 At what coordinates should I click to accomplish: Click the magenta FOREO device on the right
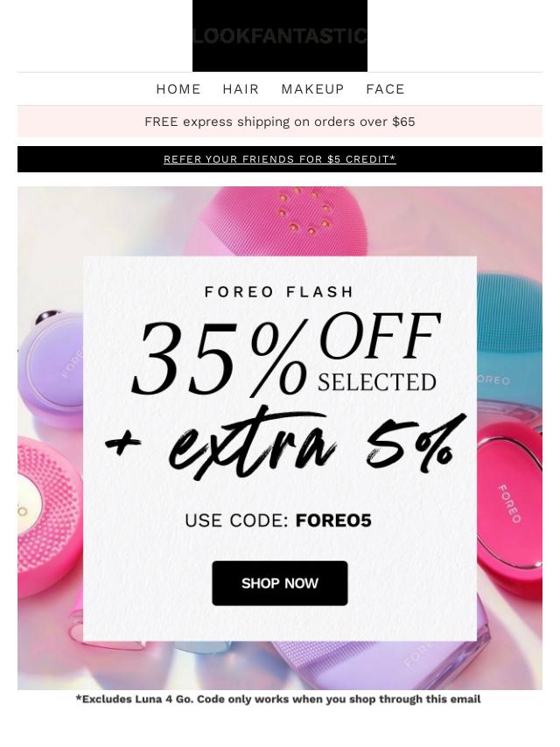[510, 505]
